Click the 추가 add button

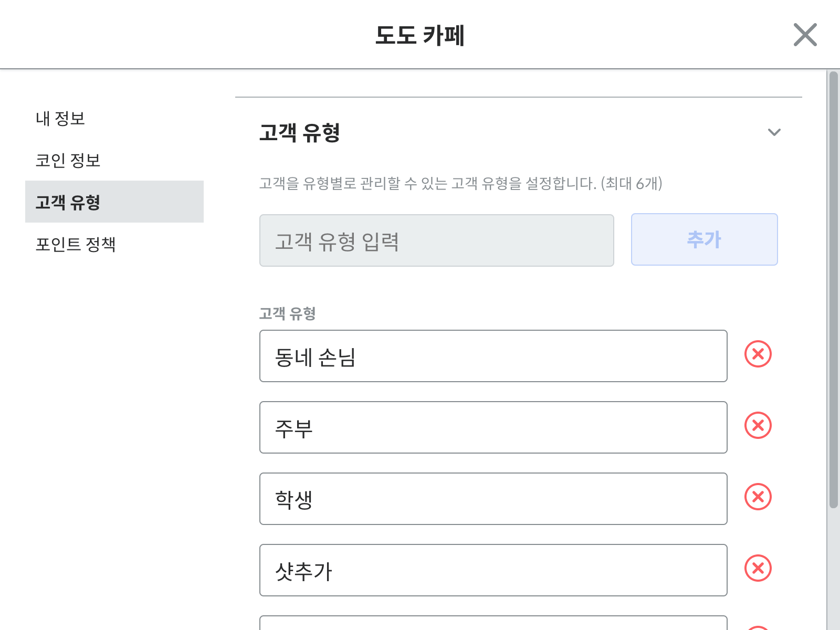click(704, 240)
